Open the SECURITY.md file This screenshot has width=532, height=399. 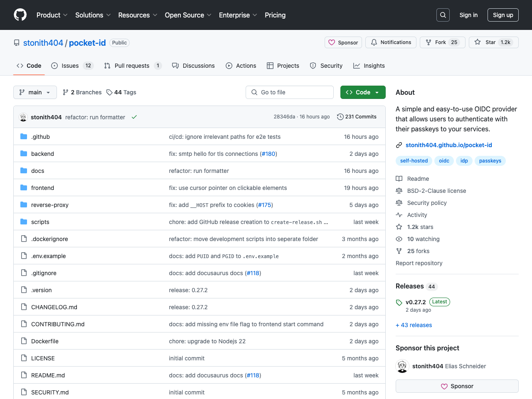[50, 392]
